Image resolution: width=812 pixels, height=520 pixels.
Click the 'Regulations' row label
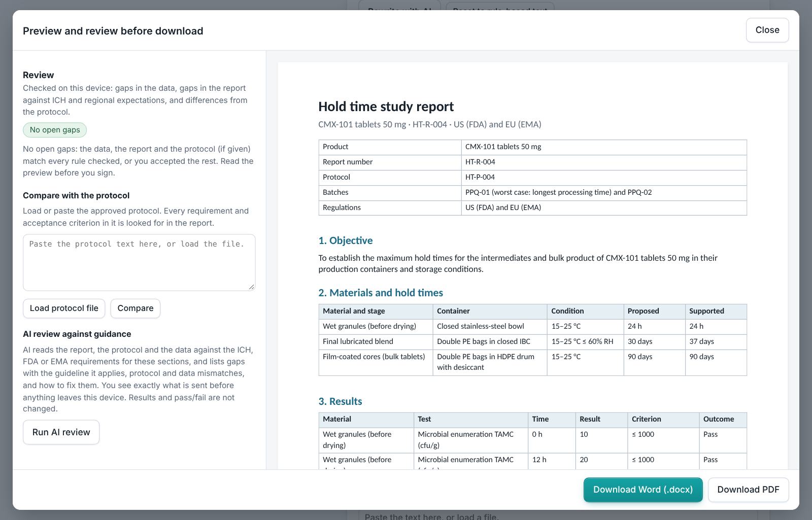click(x=342, y=207)
